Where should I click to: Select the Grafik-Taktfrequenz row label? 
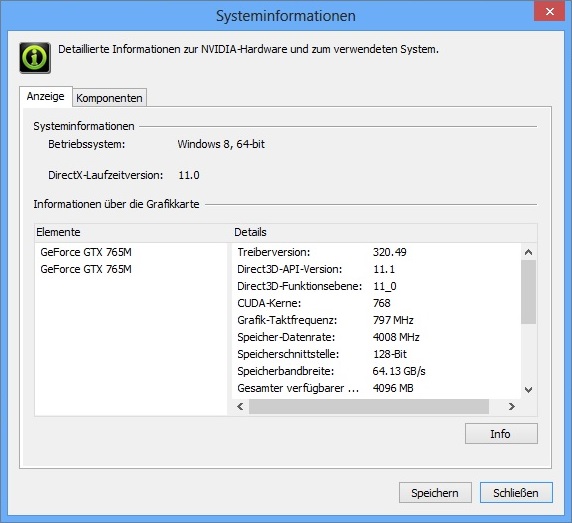(x=287, y=320)
